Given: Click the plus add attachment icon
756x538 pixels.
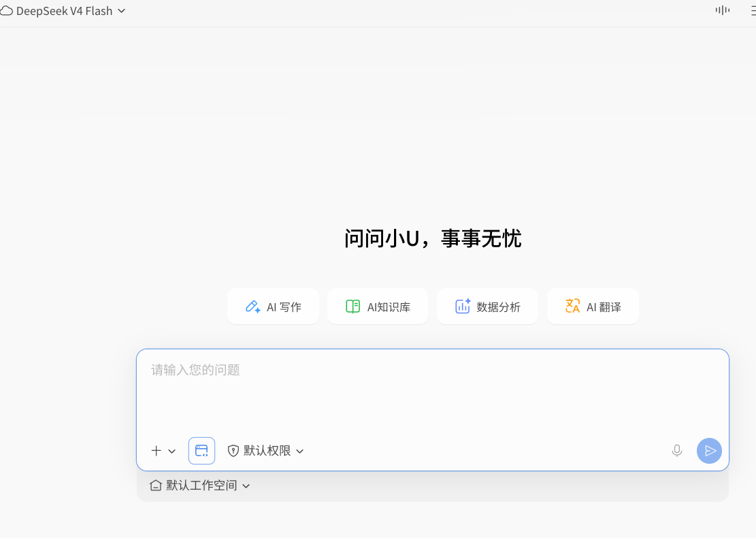Looking at the screenshot, I should click(x=157, y=451).
